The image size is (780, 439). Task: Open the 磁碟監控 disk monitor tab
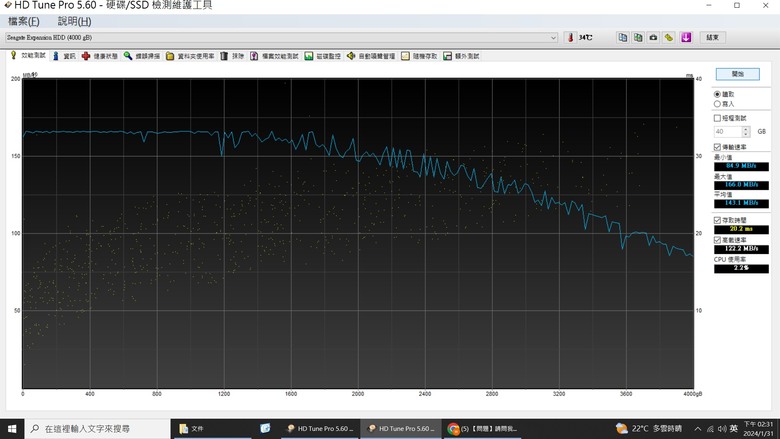click(323, 56)
